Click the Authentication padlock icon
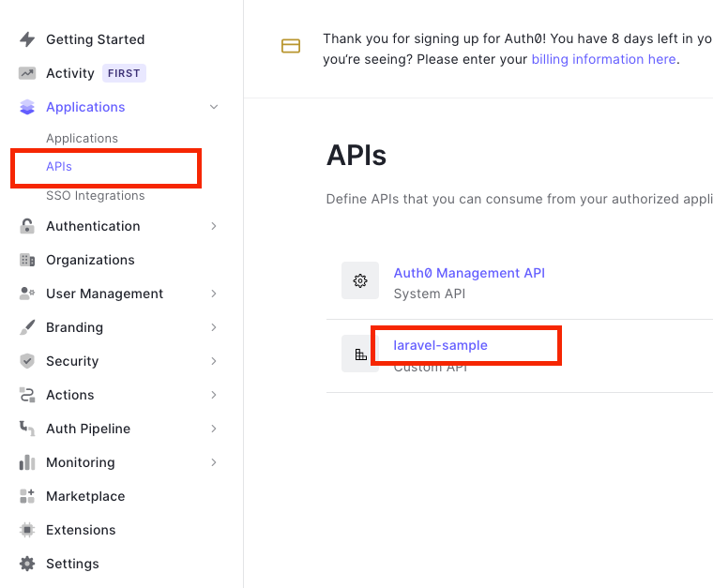The height and width of the screenshot is (588, 713). [x=27, y=226]
